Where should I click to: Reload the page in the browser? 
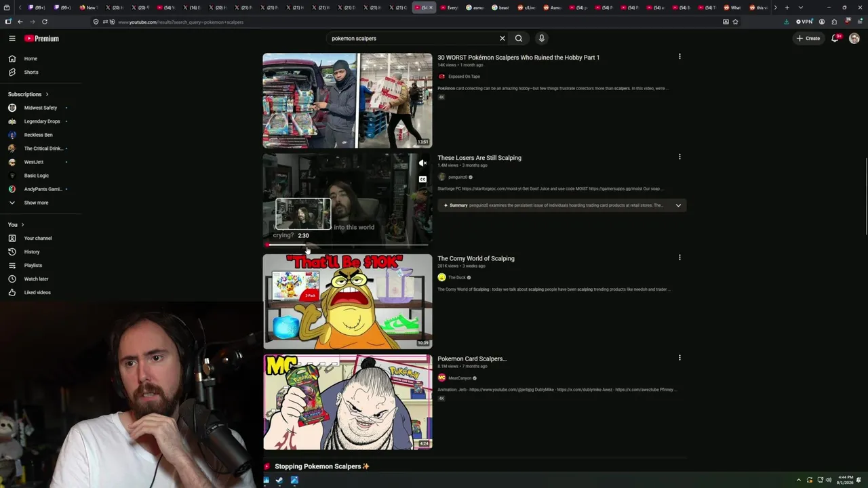tap(45, 22)
